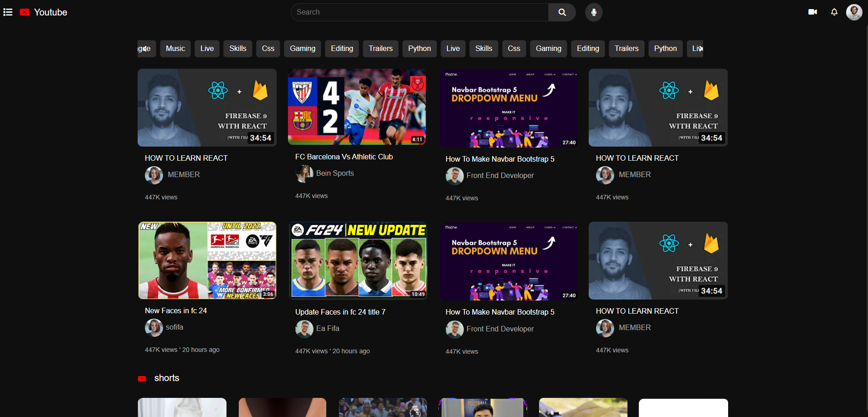The image size is (868, 417).
Task: Play the FC24 New Update thumbnail
Action: pos(359,260)
